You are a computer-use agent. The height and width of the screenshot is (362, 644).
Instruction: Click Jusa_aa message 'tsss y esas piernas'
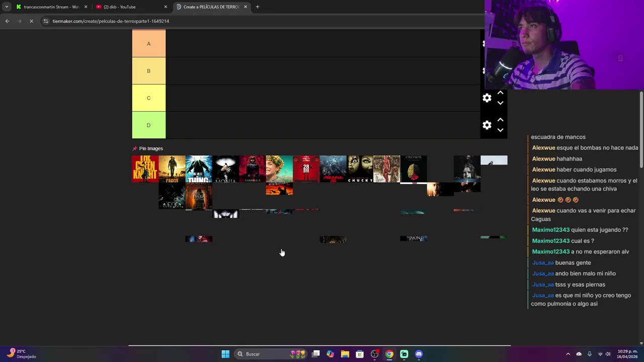click(580, 285)
